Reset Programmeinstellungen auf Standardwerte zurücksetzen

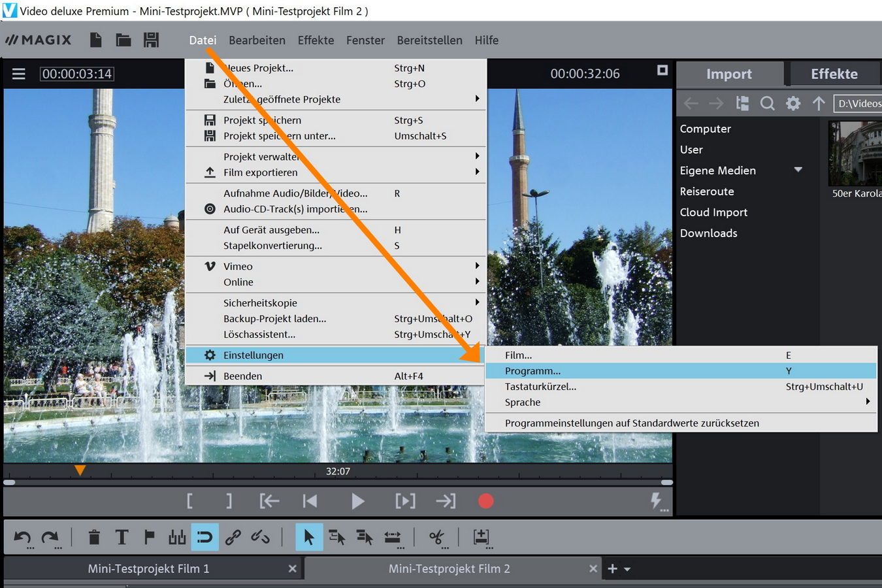point(681,423)
